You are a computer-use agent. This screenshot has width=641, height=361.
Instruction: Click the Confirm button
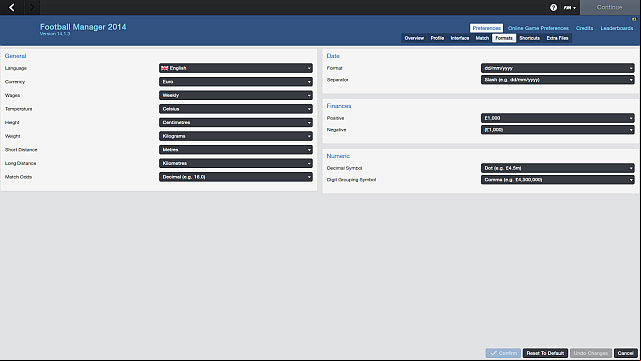click(x=503, y=353)
